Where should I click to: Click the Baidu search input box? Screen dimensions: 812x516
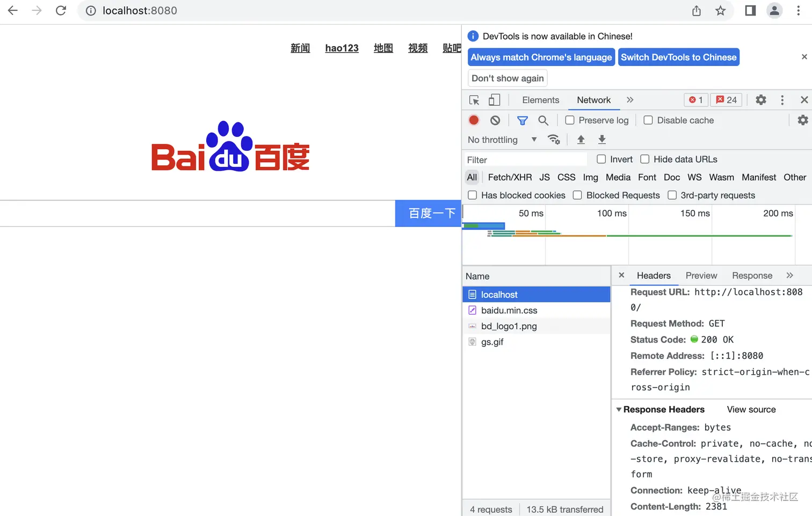coord(198,213)
